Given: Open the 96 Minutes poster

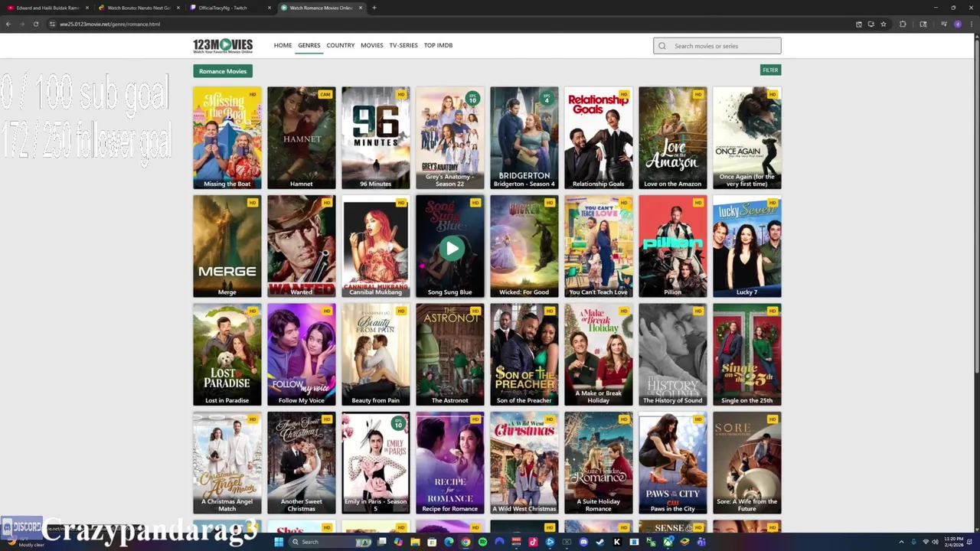Looking at the screenshot, I should (x=376, y=138).
